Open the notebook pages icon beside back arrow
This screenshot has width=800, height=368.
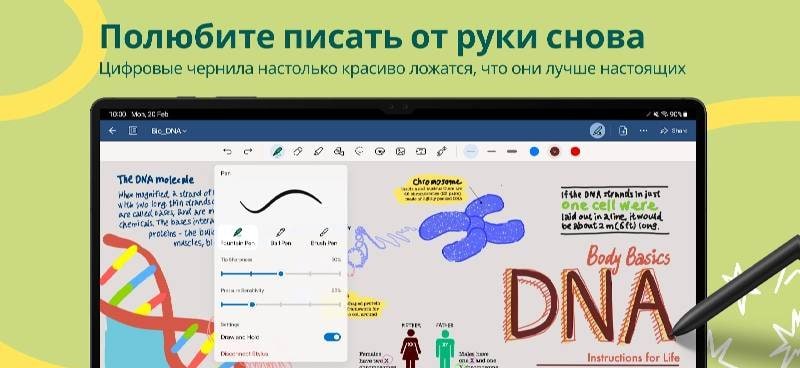(133, 131)
